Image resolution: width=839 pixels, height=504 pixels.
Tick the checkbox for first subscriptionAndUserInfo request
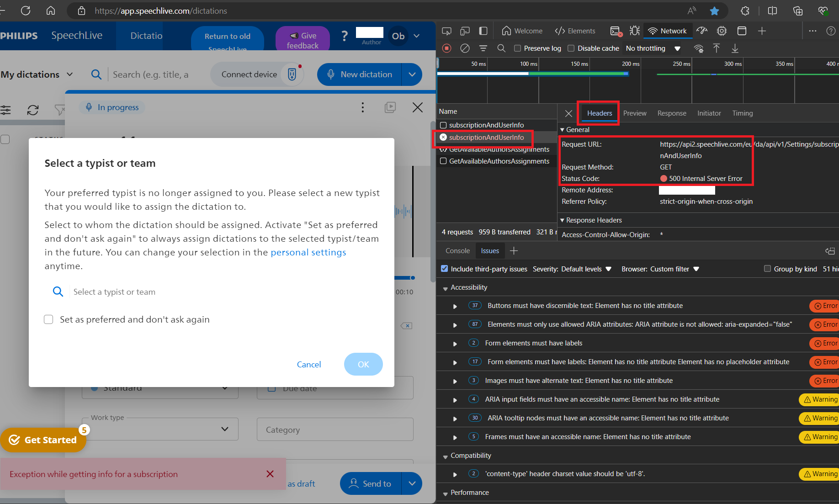pyautogui.click(x=443, y=125)
